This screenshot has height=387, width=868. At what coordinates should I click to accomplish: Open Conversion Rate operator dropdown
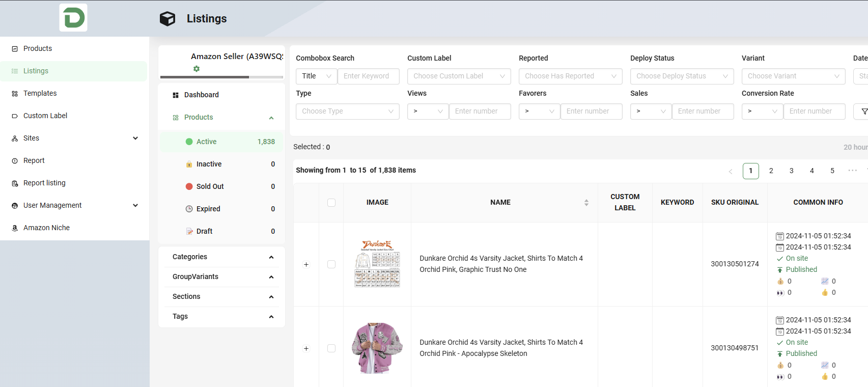763,112
